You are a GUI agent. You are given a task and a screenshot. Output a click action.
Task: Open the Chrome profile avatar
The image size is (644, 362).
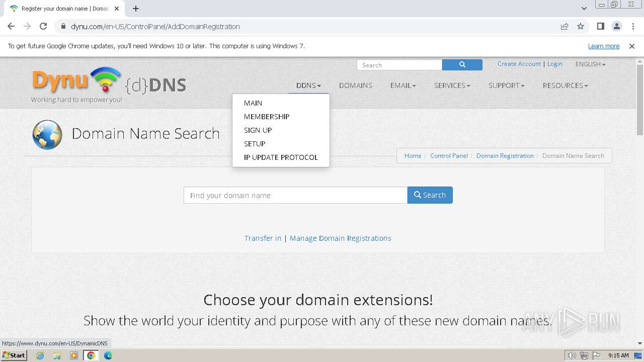click(x=616, y=26)
